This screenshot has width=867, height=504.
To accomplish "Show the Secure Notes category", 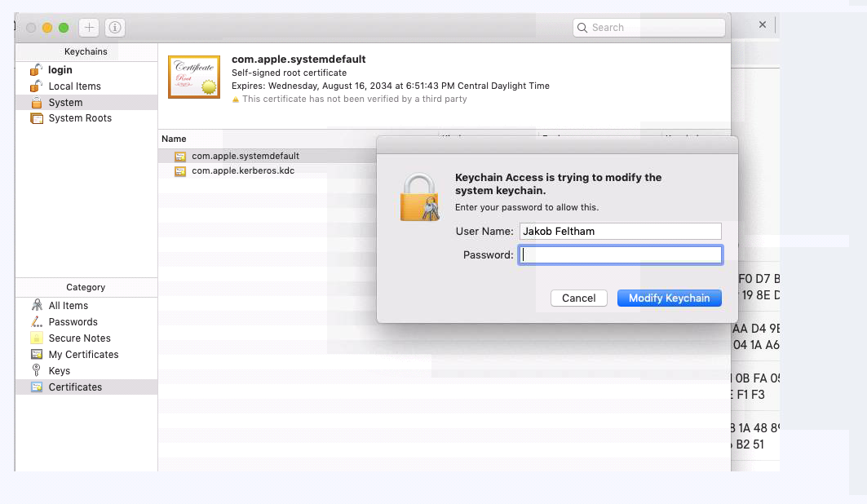I will [79, 338].
